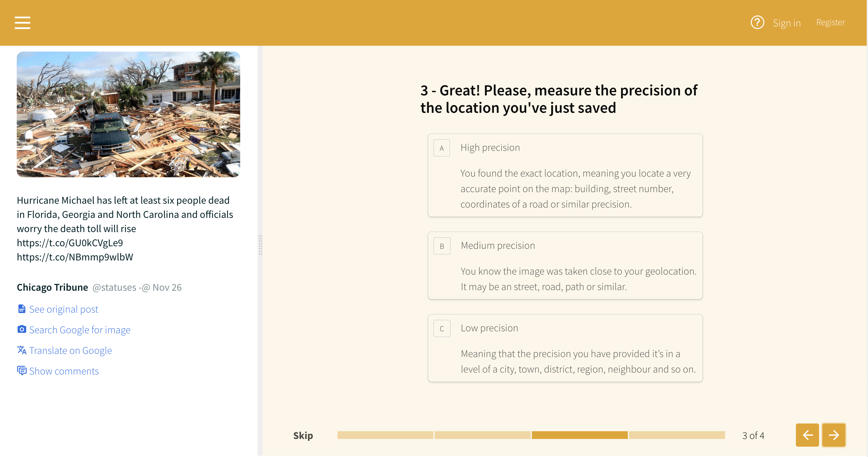Click the panel divider drag handle
Image resolution: width=868 pixels, height=457 pixels.
click(260, 245)
